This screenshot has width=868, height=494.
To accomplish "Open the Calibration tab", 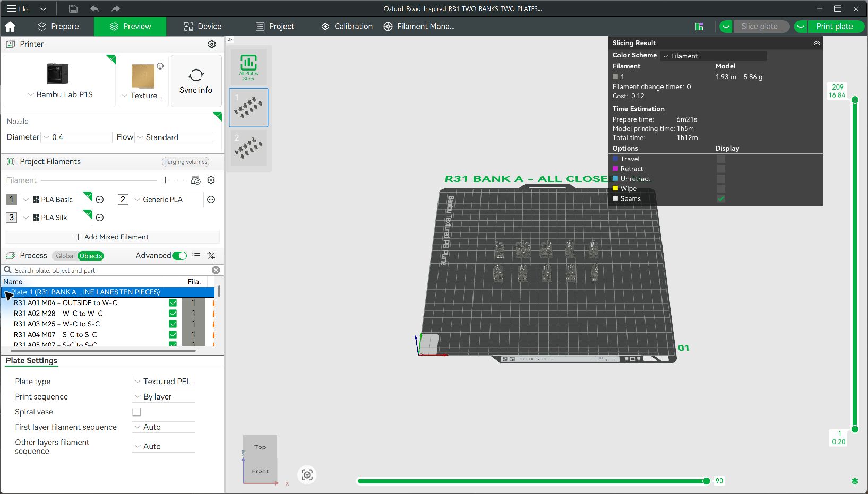I will [347, 27].
